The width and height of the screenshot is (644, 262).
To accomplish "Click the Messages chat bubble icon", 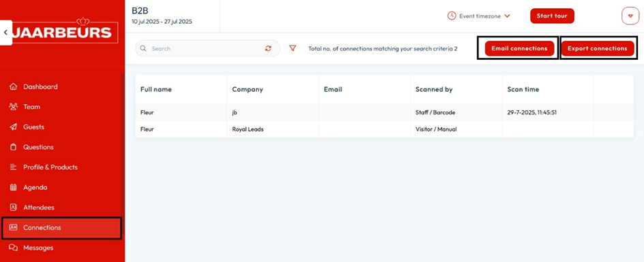I will (13, 248).
